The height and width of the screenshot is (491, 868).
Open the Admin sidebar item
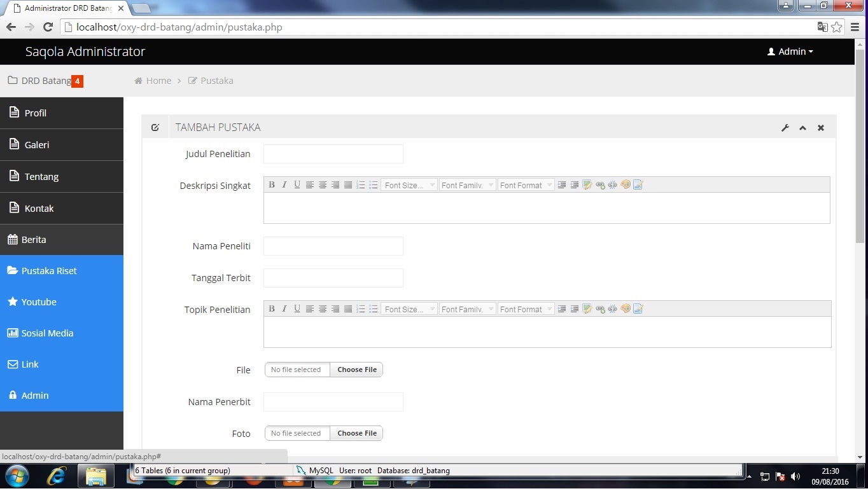(x=62, y=396)
